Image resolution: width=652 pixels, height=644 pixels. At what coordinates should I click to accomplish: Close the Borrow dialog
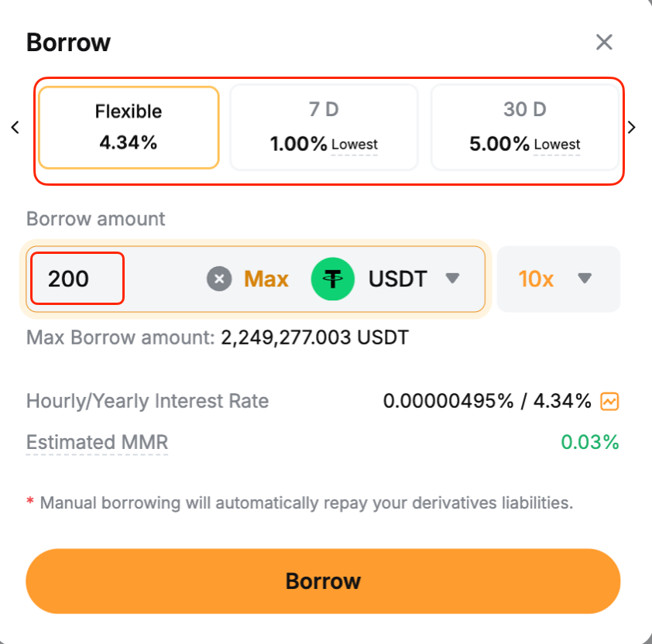coord(604,43)
